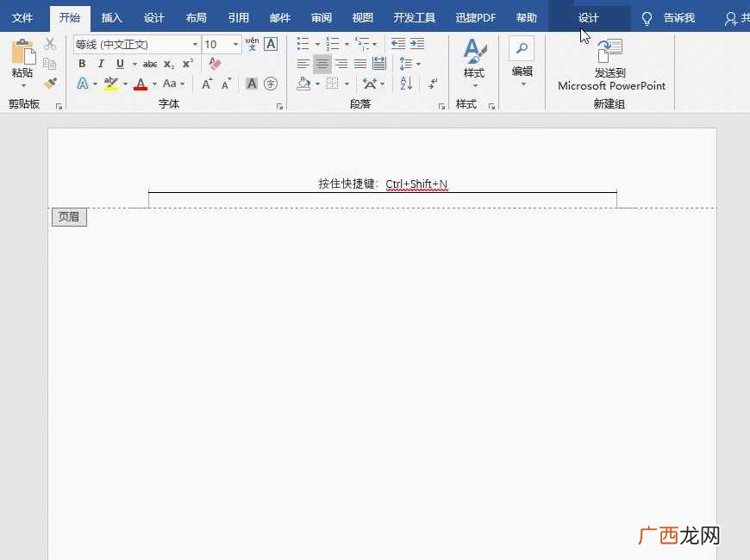Align text right
The width and height of the screenshot is (750, 560).
click(341, 64)
